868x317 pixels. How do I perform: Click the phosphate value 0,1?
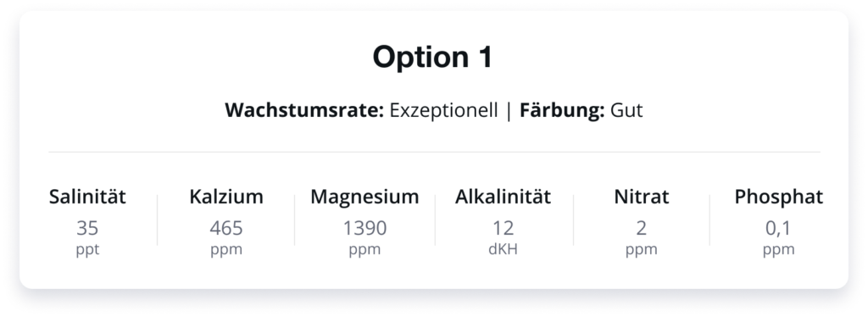point(779,228)
